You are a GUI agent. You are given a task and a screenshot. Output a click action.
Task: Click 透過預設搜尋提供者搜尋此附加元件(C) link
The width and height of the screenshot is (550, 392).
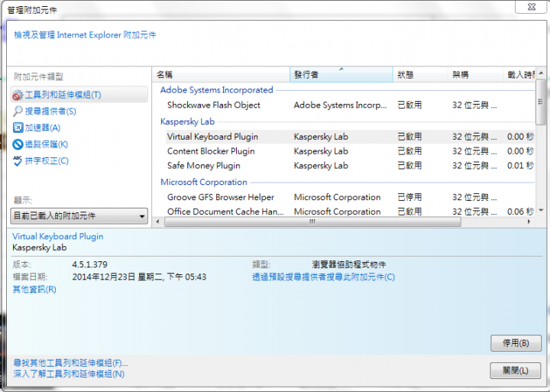pos(323,277)
